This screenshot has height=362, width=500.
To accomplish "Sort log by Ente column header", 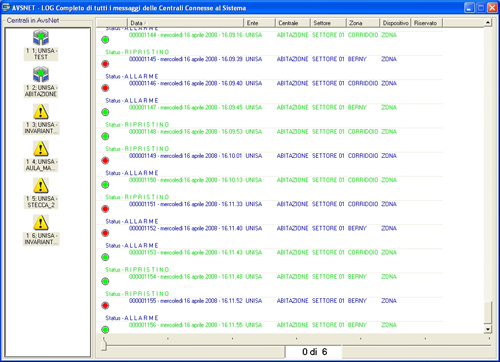I will tap(259, 23).
